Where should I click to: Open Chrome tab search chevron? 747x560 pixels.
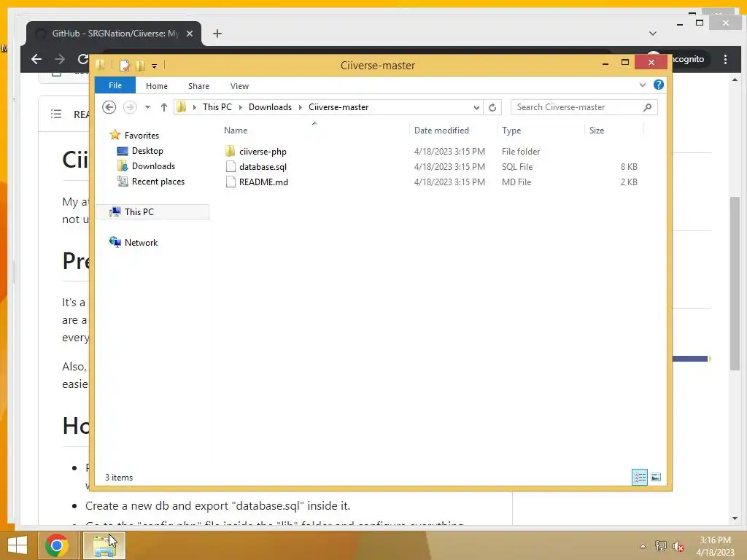(x=653, y=34)
